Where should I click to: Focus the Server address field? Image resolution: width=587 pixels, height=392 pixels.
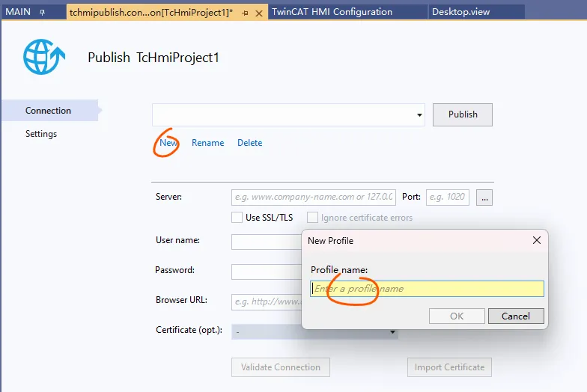click(314, 197)
